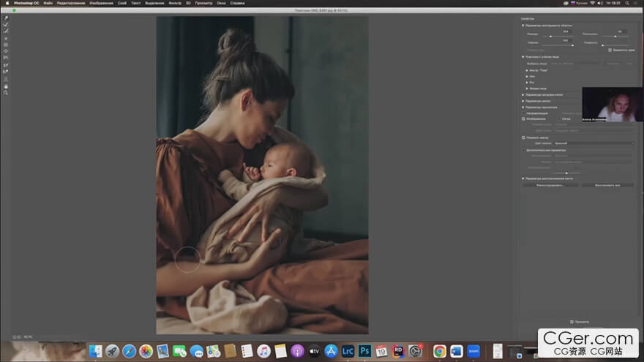Click the 'Реконструировать...' button
The image size is (644, 362).
(x=550, y=185)
